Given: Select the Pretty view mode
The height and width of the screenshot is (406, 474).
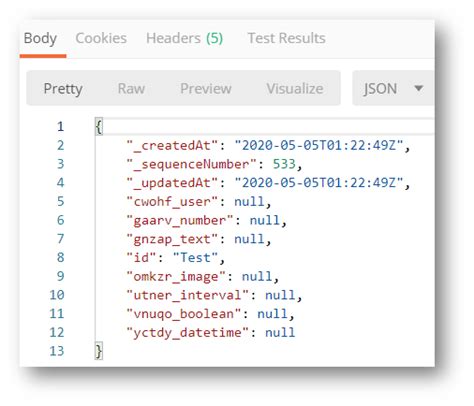Looking at the screenshot, I should point(63,89).
